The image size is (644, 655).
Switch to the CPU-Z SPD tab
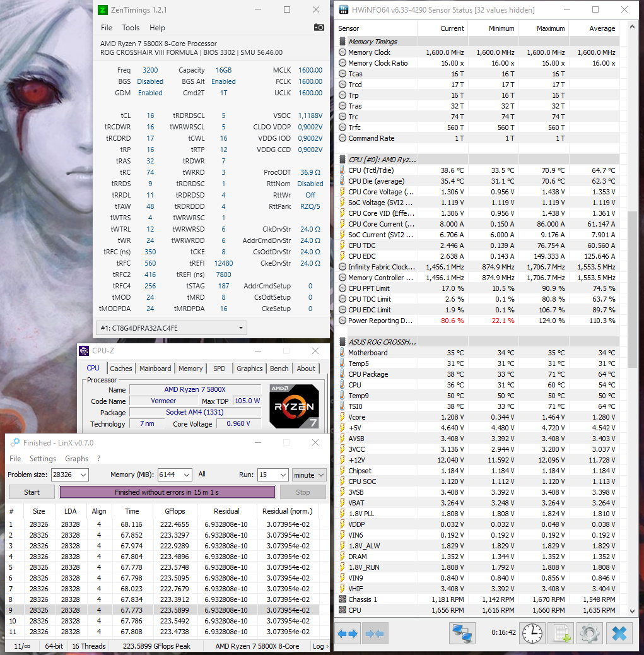[x=220, y=369]
